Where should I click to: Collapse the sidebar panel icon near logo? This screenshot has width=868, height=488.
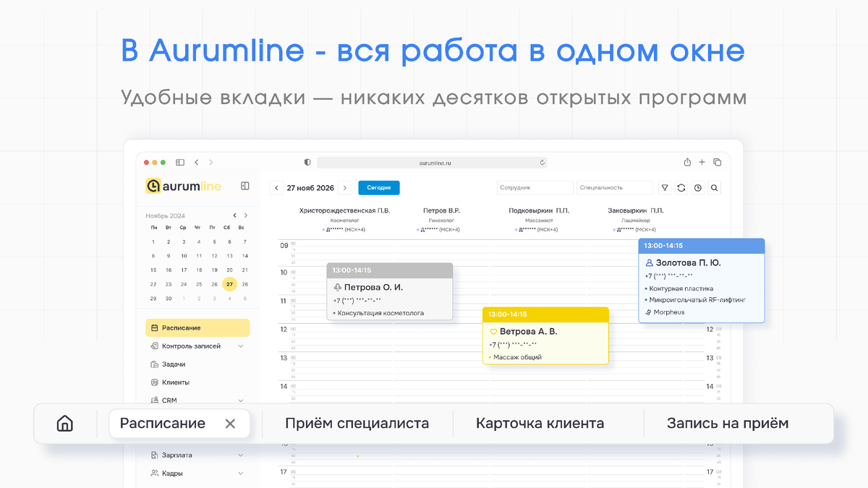[x=245, y=186]
